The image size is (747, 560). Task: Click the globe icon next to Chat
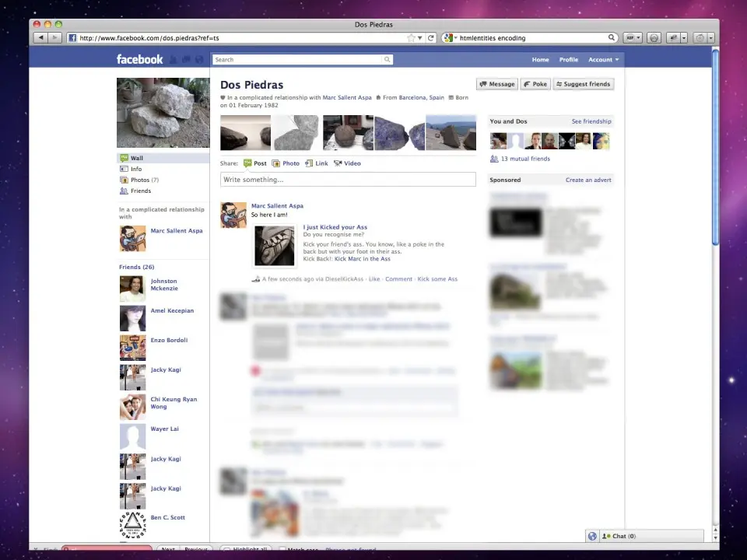click(592, 536)
